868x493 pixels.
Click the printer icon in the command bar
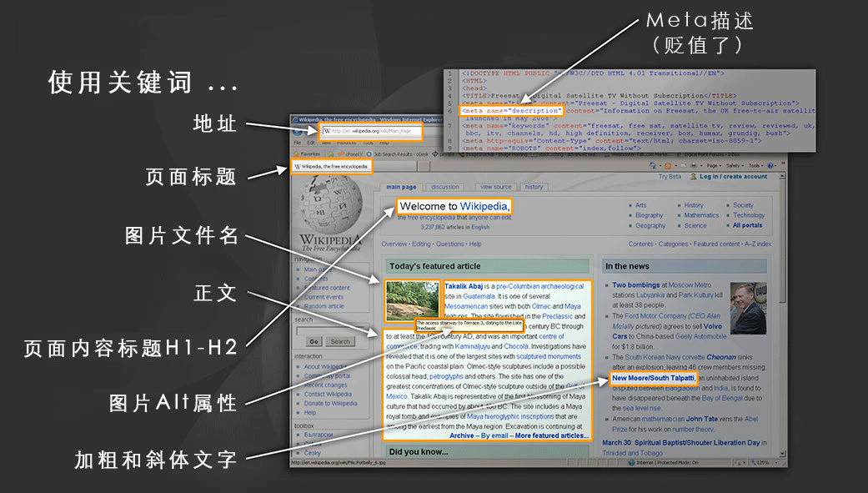[693, 166]
